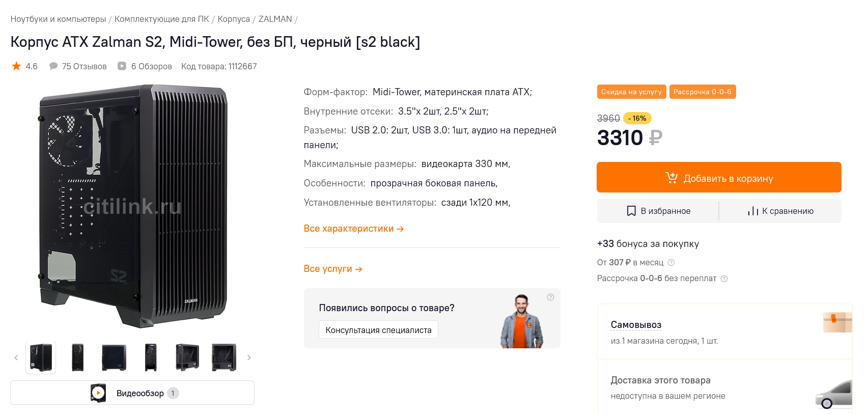Click the Рассрочка 0-0-6 info question icon
This screenshot has height=414, width=868.
pyautogui.click(x=724, y=279)
